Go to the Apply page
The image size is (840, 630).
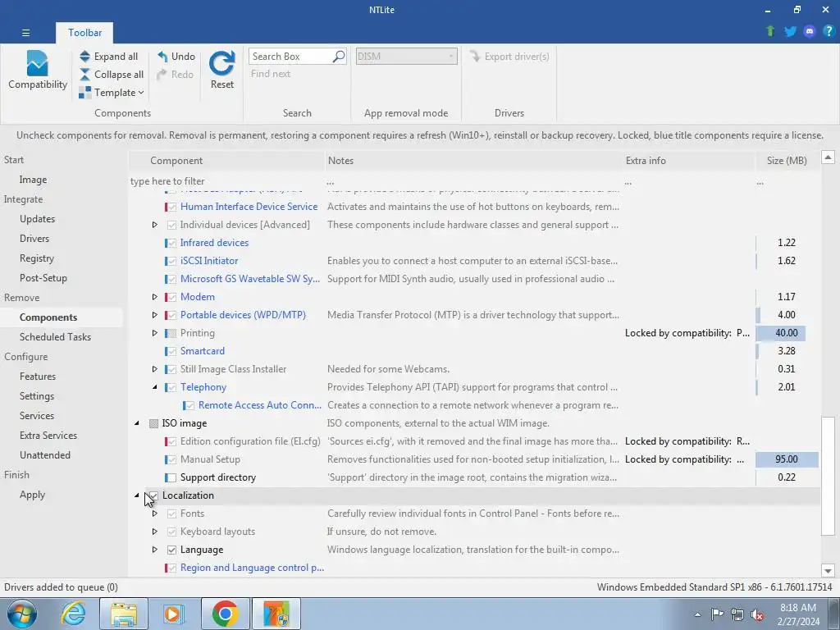click(x=32, y=495)
